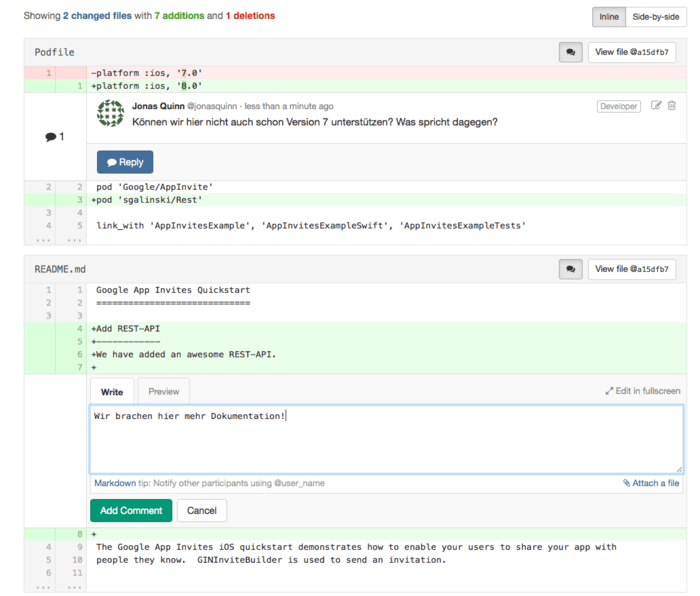Click into the comment text area
Viewport: 700px width, 596px height.
tap(386, 439)
